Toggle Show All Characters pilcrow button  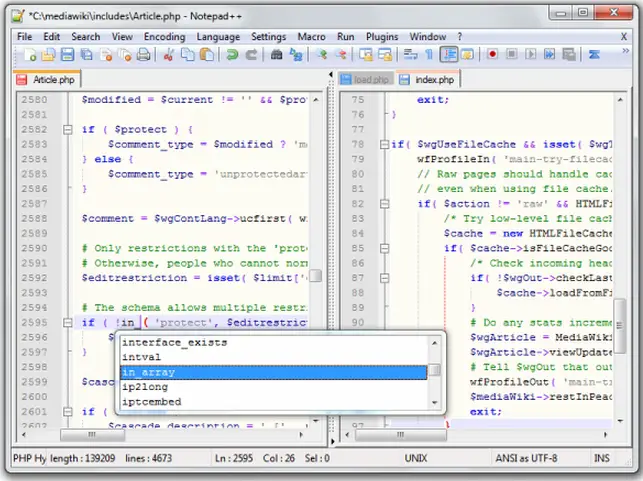click(x=429, y=55)
